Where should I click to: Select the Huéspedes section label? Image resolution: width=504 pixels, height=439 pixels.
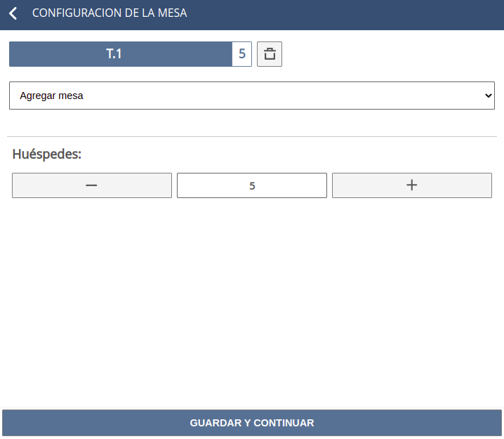click(x=47, y=154)
